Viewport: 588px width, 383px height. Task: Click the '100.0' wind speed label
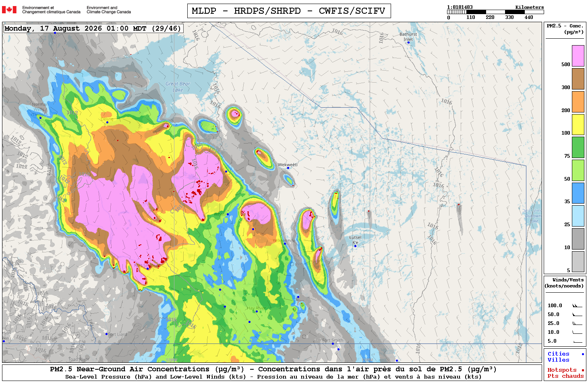tap(555, 306)
